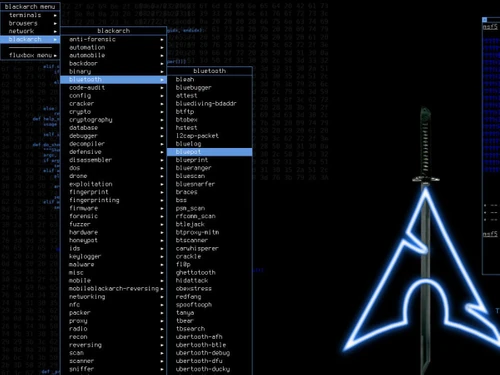Screen dimensions: 500x375
Task: Open the cryptography category
Action: pos(113,120)
